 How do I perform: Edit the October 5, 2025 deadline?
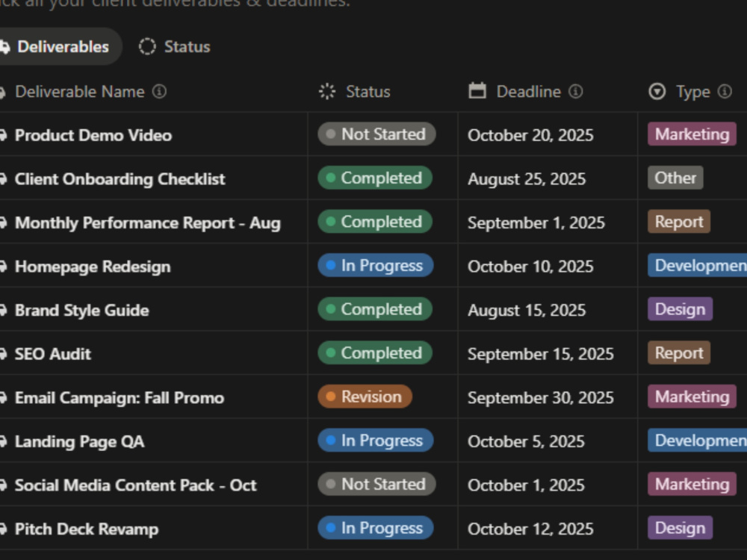tap(526, 442)
